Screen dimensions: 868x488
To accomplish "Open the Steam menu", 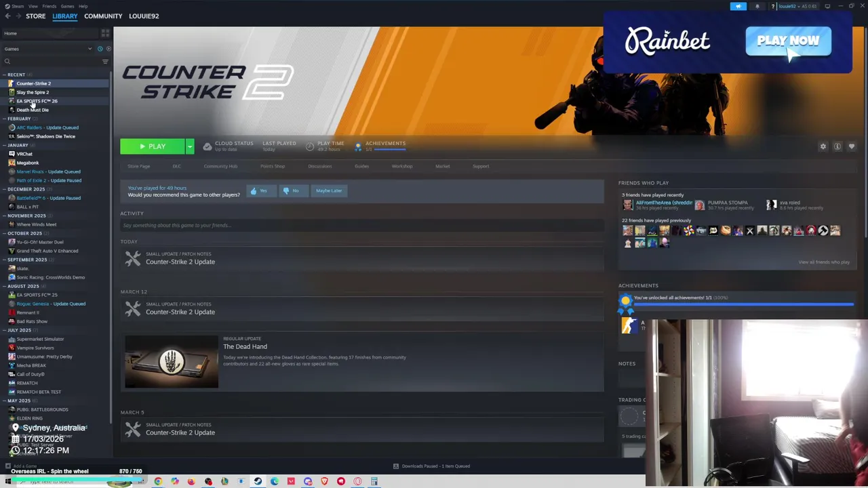I will (16, 6).
